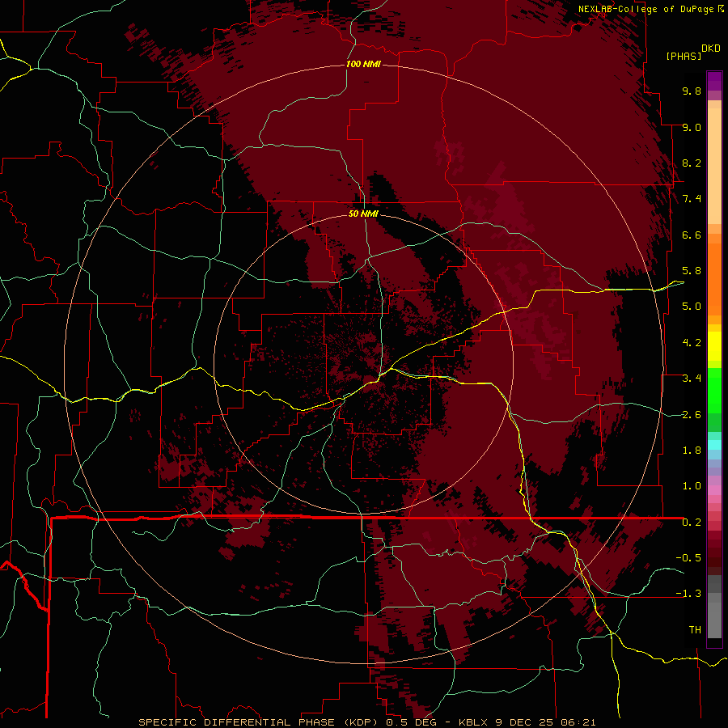Click the 3.4 legend value

point(692,379)
